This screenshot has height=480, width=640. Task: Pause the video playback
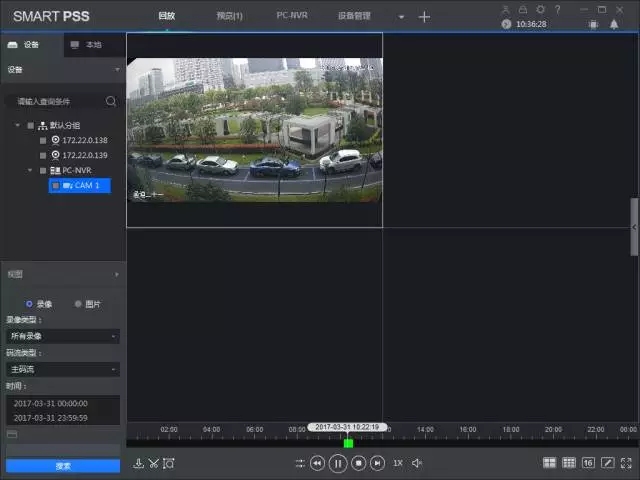pyautogui.click(x=338, y=463)
